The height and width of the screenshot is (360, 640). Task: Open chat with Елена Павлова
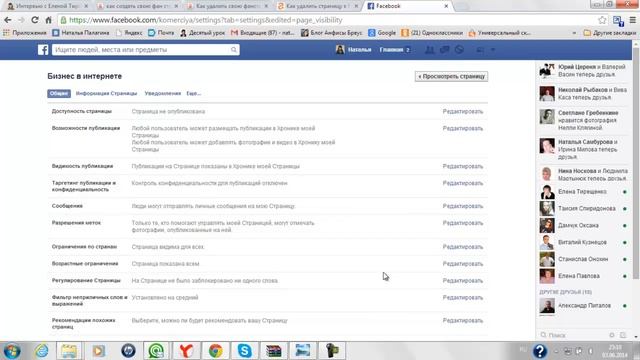coord(584,276)
